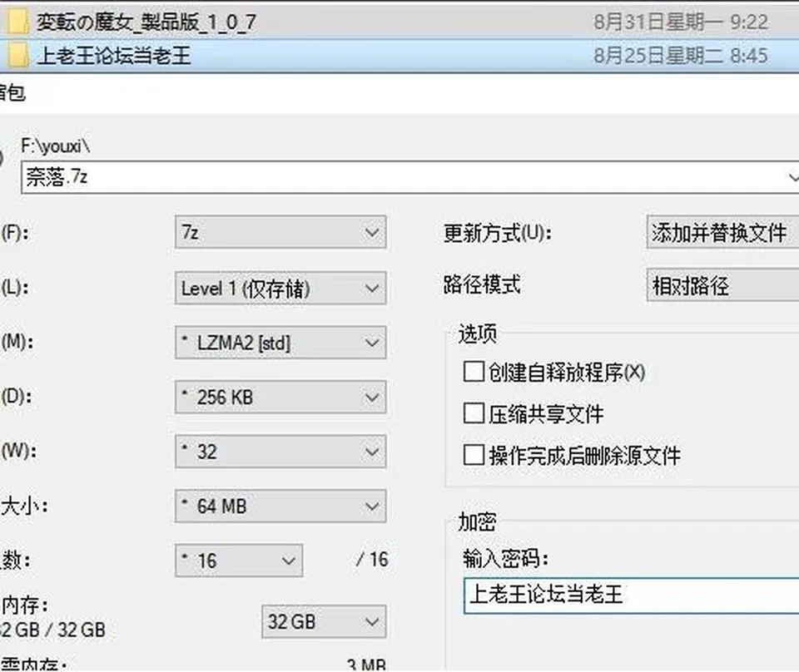Image resolution: width=799 pixels, height=672 pixels.
Task: Open the solid block size dropdown 64 MB
Action: 280,506
